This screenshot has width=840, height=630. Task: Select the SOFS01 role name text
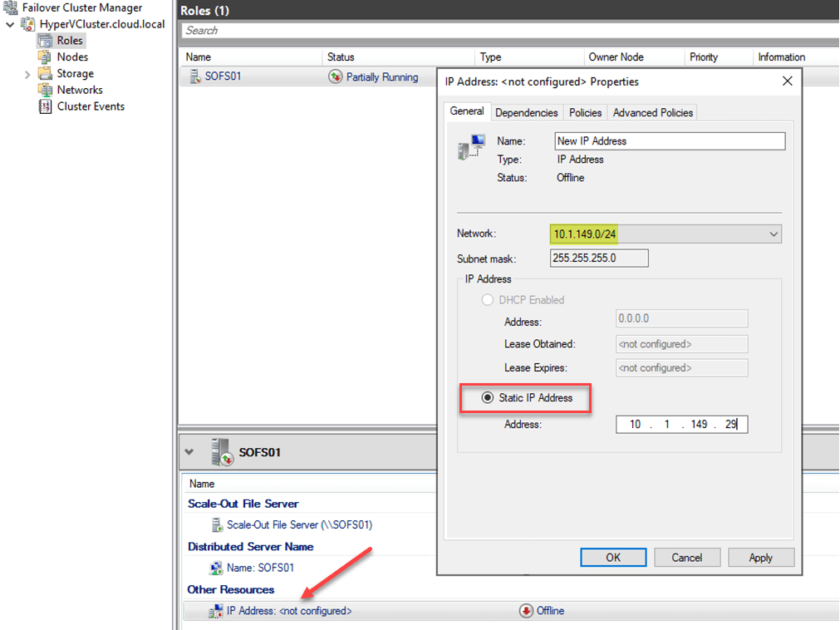click(x=223, y=76)
